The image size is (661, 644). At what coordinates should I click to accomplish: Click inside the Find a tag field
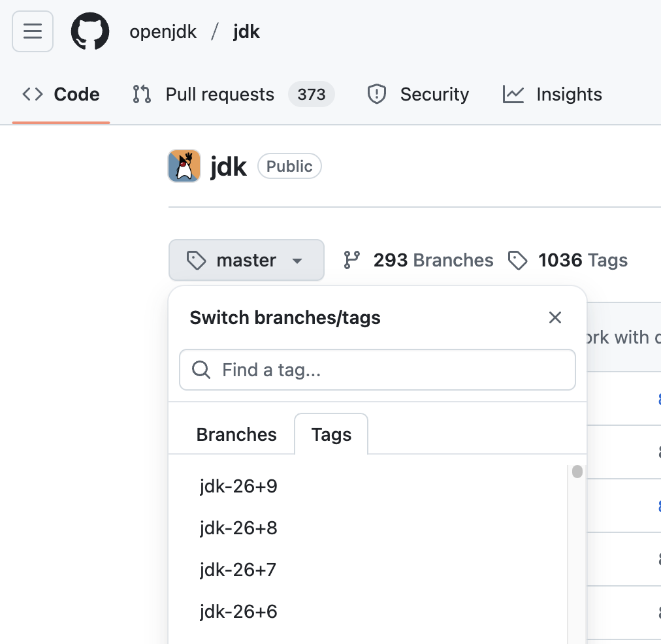pos(378,370)
